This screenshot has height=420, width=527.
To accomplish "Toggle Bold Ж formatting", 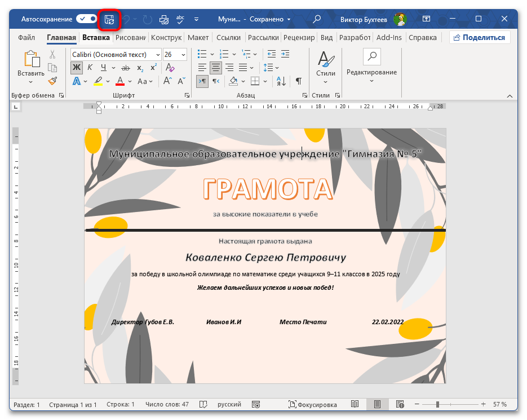I will (x=77, y=68).
